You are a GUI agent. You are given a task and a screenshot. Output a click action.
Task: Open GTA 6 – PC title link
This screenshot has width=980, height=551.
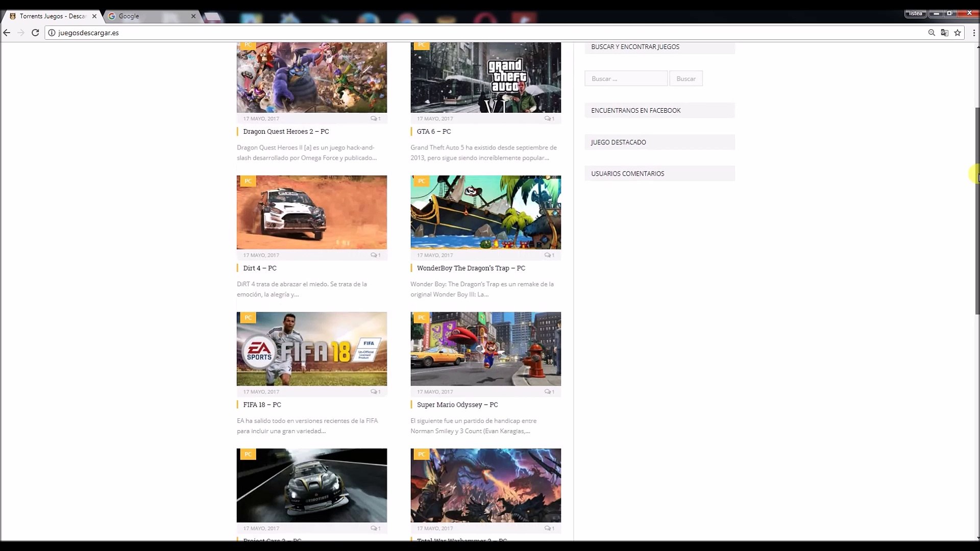pos(434,132)
